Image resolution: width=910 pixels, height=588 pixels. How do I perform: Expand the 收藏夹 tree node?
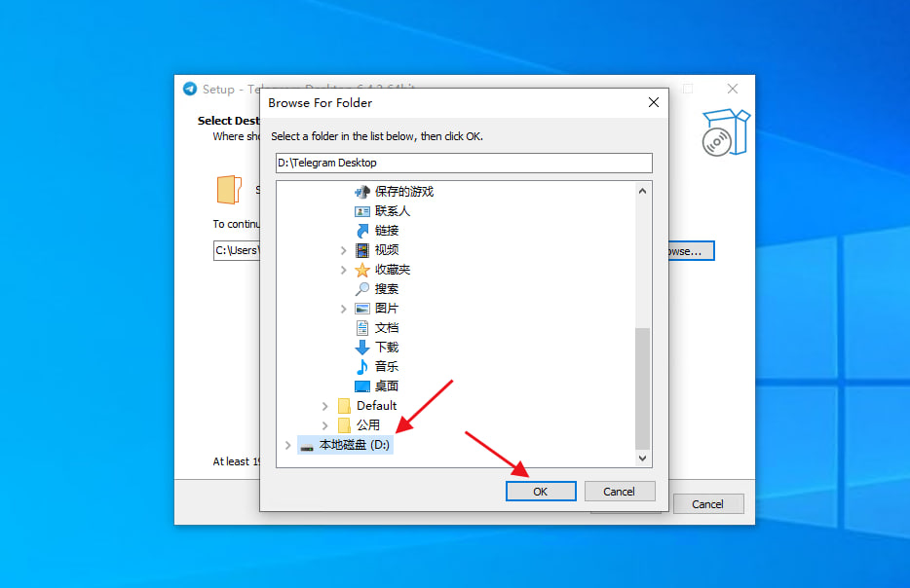click(x=343, y=270)
